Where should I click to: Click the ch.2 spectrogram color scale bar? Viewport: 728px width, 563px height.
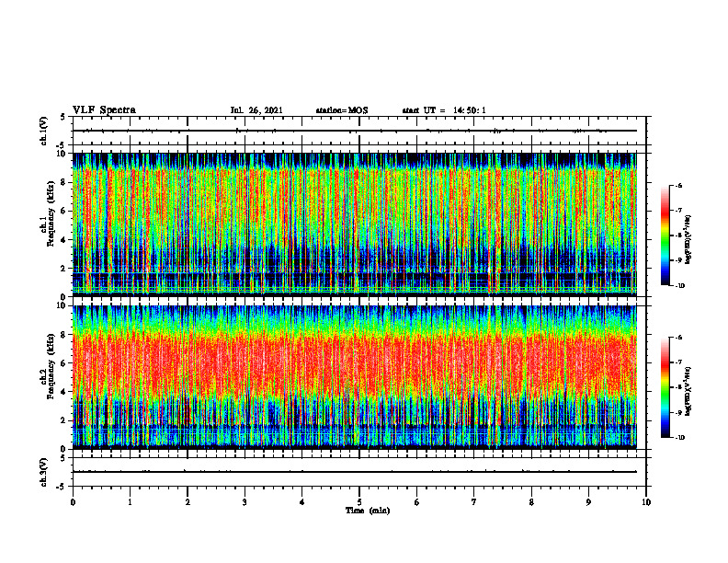click(665, 387)
